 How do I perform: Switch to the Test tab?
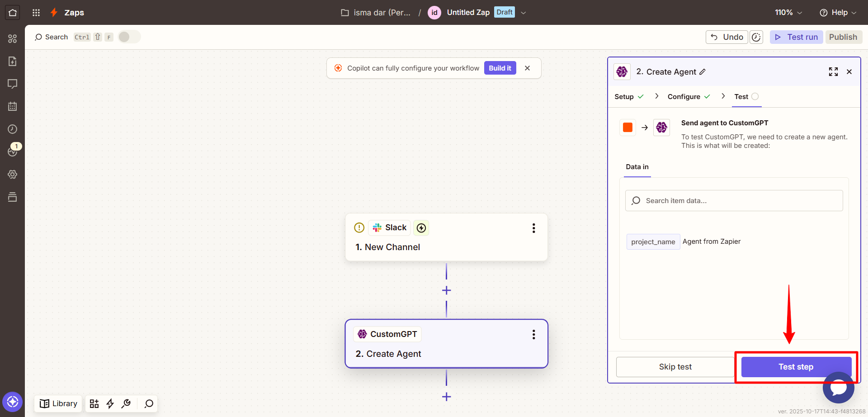[746, 97]
